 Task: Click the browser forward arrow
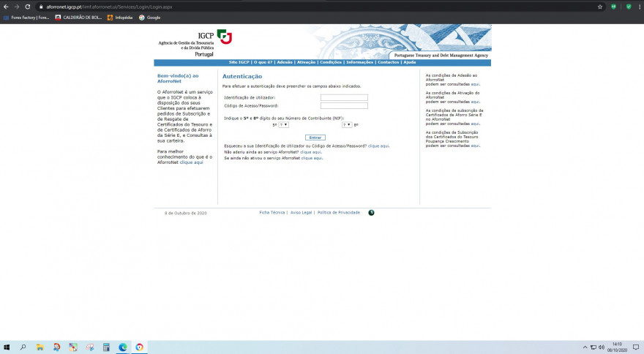tap(17, 7)
